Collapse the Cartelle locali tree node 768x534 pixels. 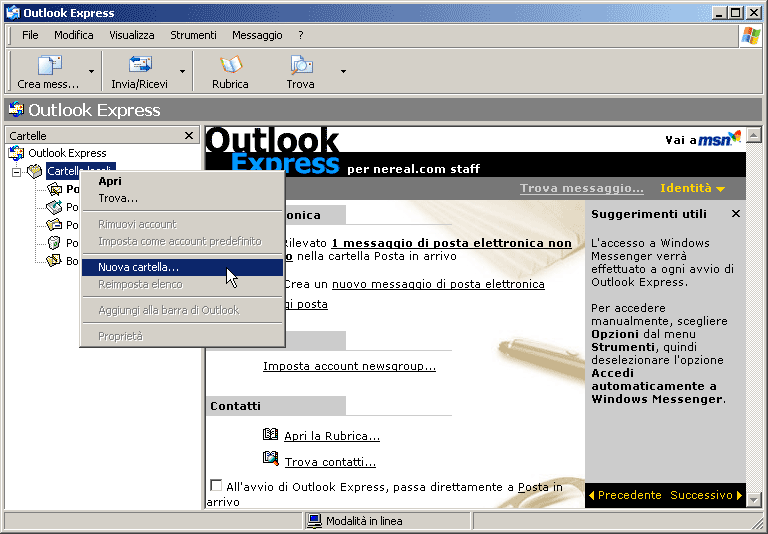(17, 172)
